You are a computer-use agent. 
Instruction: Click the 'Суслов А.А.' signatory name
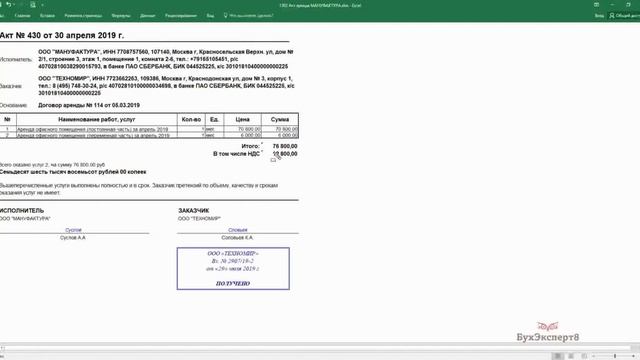(x=73, y=238)
